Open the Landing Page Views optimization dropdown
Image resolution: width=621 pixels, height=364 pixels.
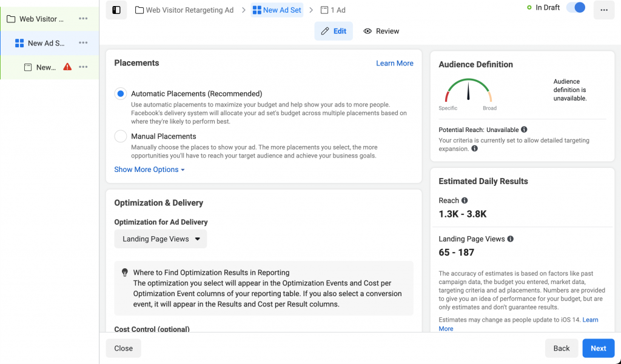click(x=161, y=239)
